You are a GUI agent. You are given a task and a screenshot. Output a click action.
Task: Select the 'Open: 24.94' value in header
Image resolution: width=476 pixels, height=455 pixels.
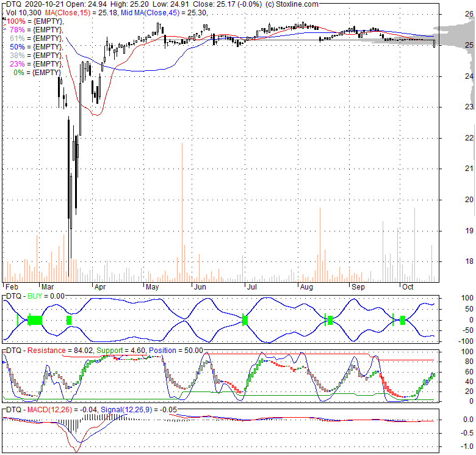tap(87, 4)
